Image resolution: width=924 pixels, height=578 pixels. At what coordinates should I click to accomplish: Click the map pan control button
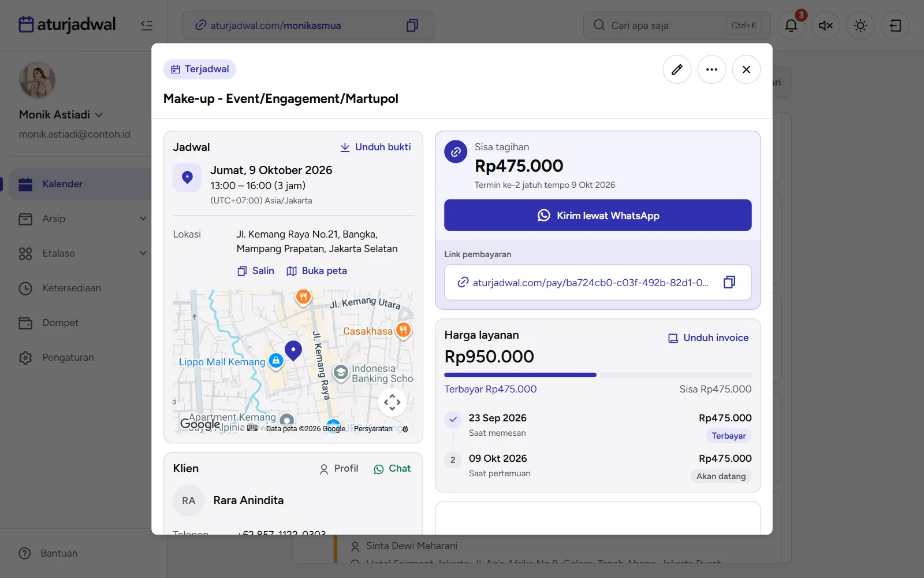(392, 402)
